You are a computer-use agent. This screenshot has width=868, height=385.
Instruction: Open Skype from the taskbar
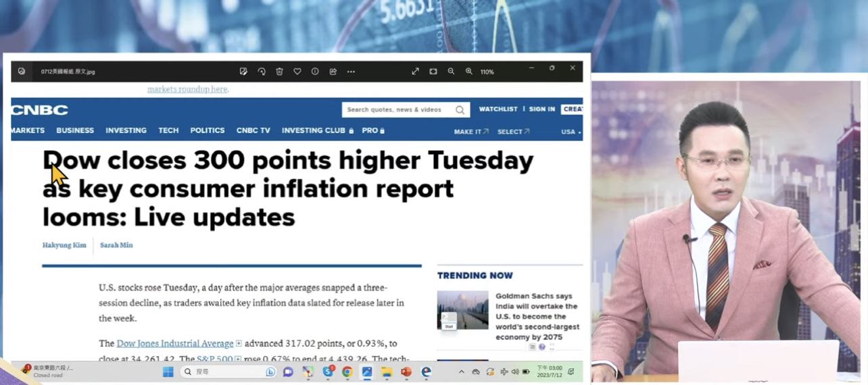tap(328, 371)
